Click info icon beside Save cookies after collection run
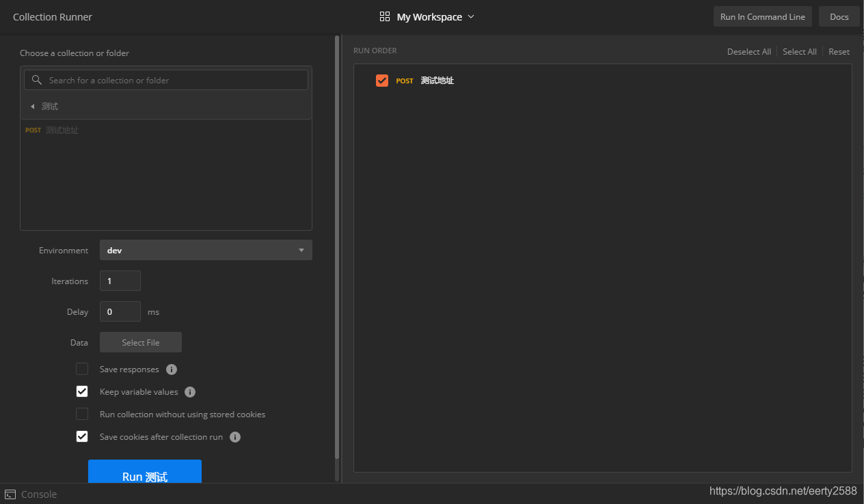The height and width of the screenshot is (504, 864). 235,437
